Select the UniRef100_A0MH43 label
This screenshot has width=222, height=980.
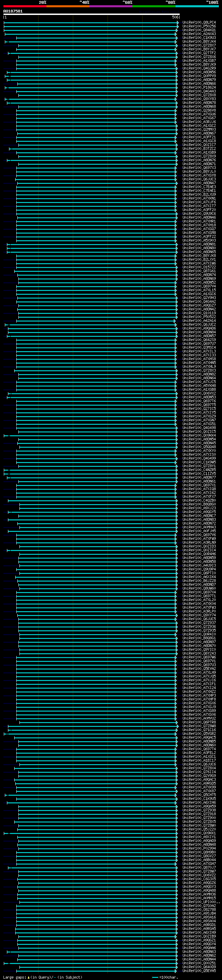199,527
